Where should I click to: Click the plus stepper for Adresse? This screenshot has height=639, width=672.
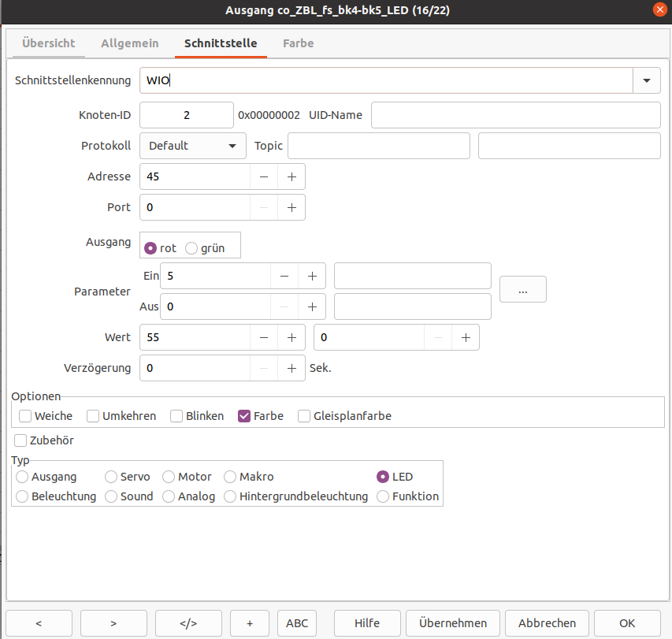pos(291,176)
